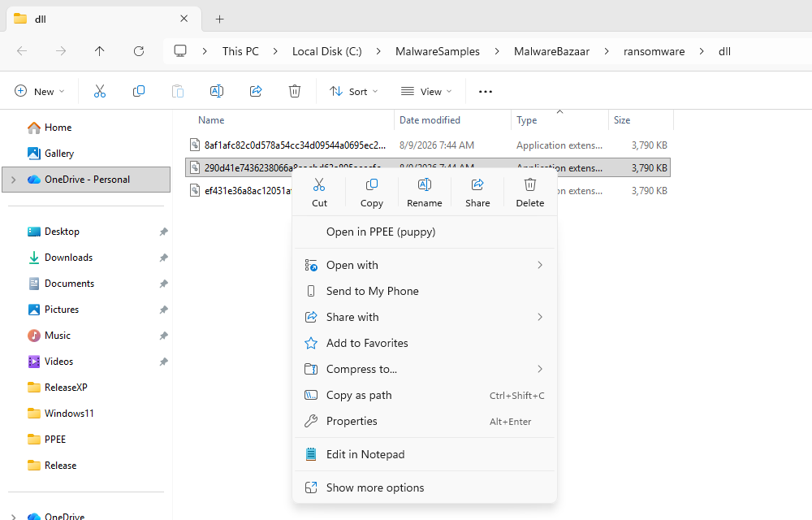Refresh the current folder view
The image size is (812, 520).
coord(138,50)
